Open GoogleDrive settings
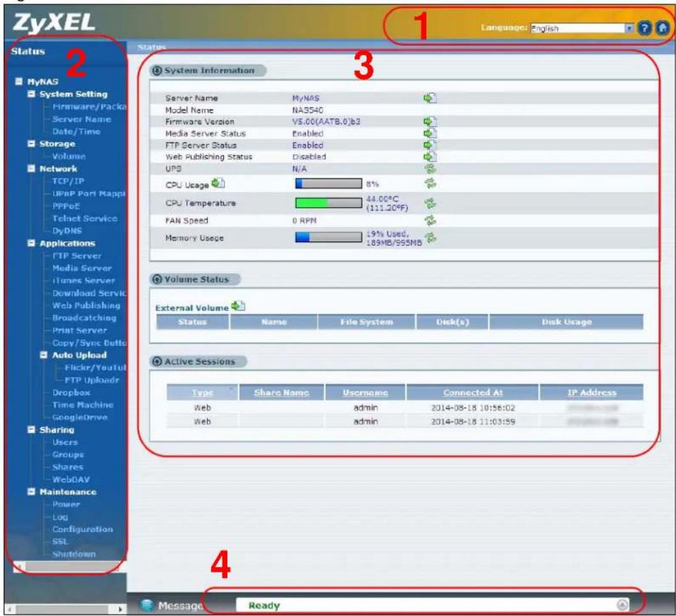676x616 pixels. pyautogui.click(x=80, y=417)
